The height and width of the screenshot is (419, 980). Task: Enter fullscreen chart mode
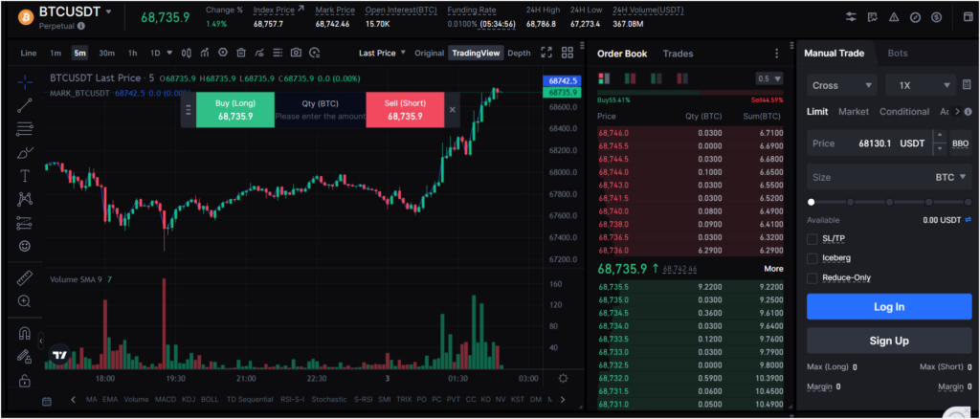[x=546, y=53]
